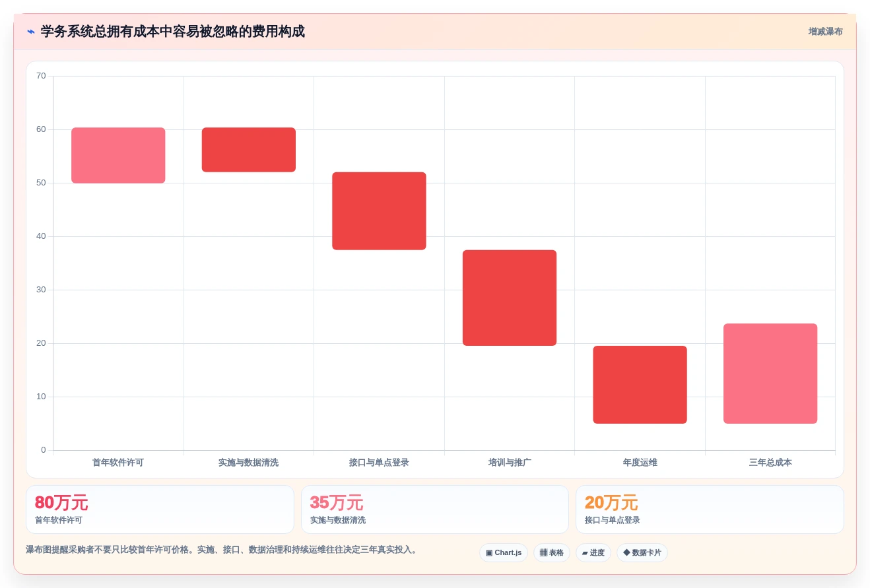Select the 进度 tag chip

click(593, 553)
